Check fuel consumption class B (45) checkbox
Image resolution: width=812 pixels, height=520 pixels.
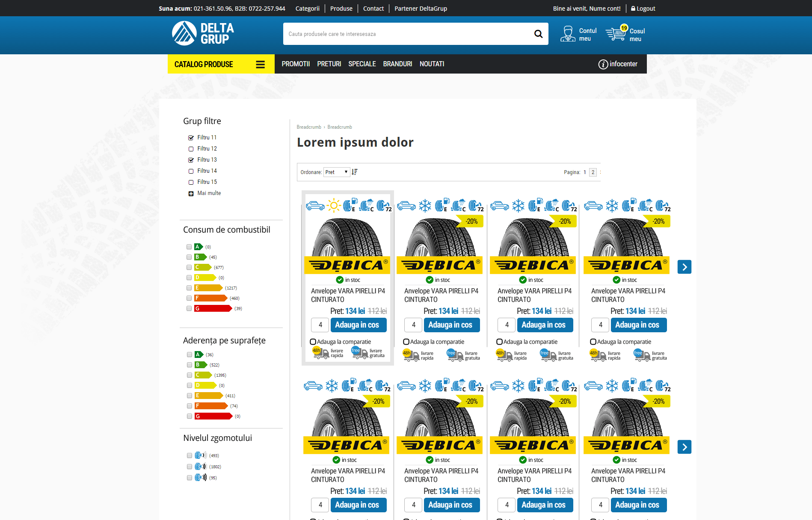coord(189,257)
